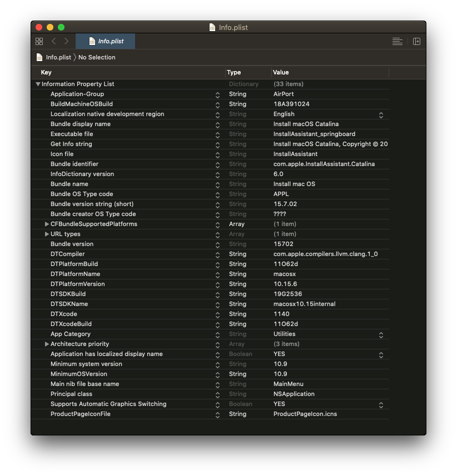The height and width of the screenshot is (476, 457).
Task: Click key stepper on Application-Group row
Action: 217,95
